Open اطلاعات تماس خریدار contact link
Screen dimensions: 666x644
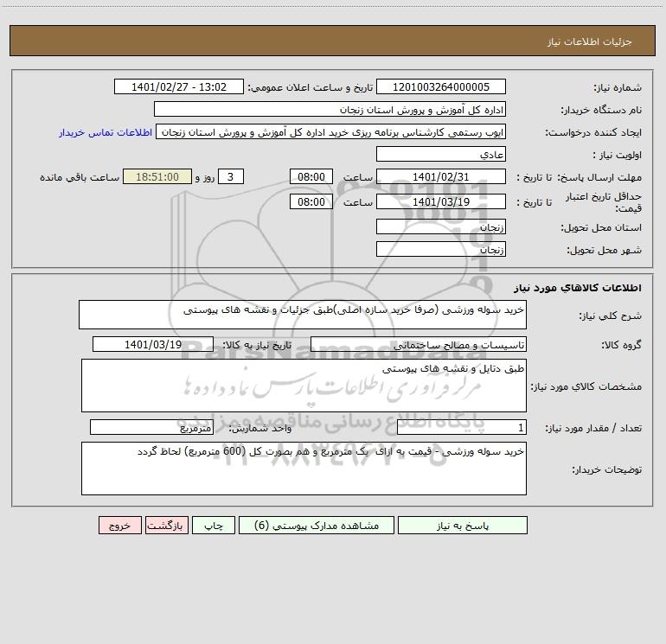(x=106, y=132)
